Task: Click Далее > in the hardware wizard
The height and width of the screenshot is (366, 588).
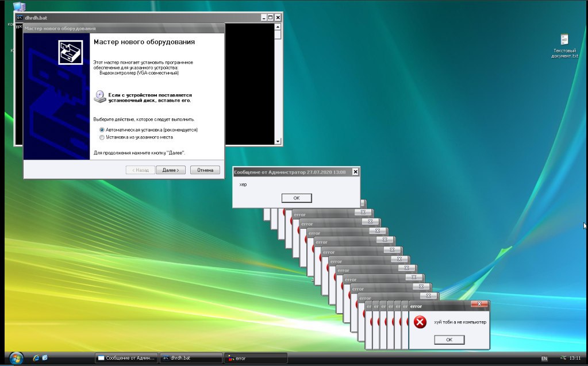Action: click(x=171, y=170)
